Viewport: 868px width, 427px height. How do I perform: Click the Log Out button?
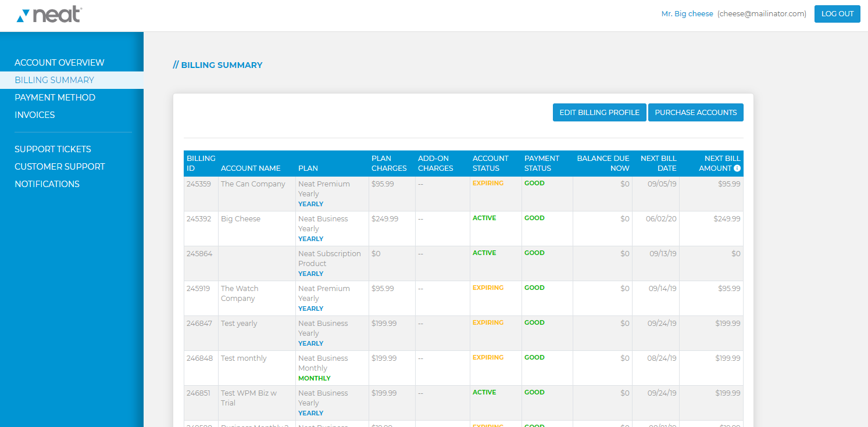pyautogui.click(x=837, y=14)
